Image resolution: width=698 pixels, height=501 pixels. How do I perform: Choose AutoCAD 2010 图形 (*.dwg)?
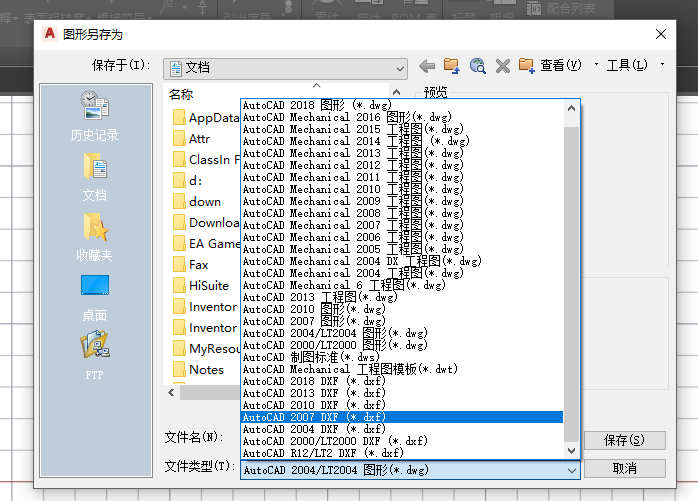coord(402,310)
